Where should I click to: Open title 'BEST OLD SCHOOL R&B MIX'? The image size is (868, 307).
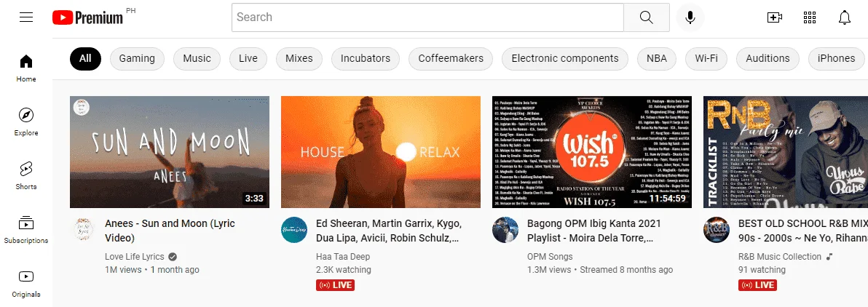[x=803, y=231]
